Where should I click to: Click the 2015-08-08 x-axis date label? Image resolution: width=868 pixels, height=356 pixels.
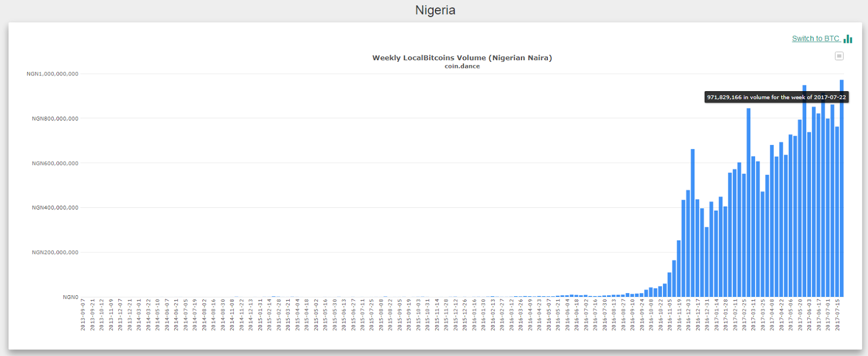(x=381, y=315)
